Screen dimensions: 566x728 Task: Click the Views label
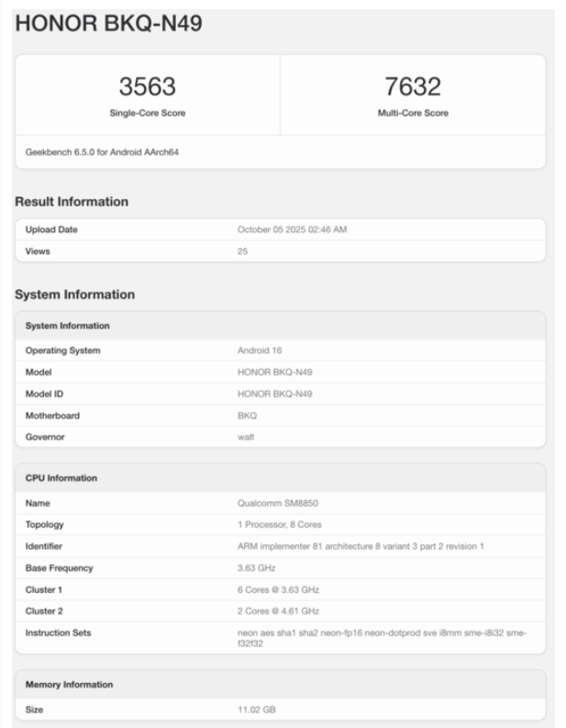point(38,252)
